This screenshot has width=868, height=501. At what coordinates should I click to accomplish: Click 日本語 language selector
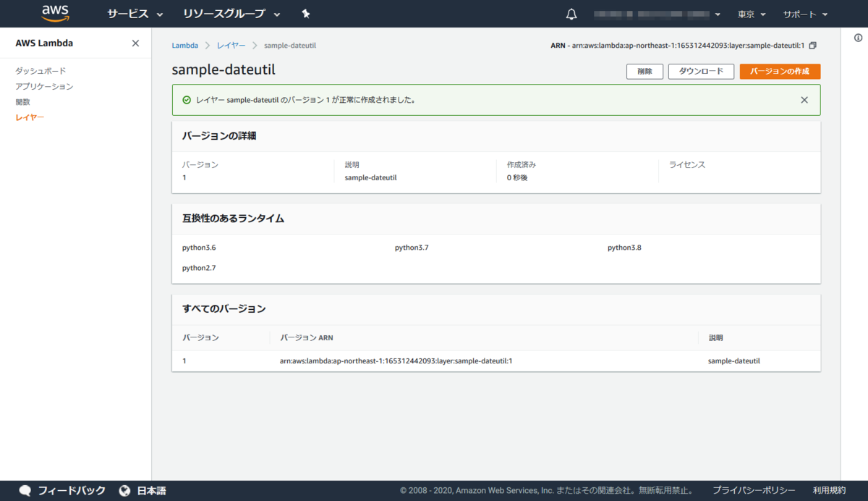[x=152, y=491]
